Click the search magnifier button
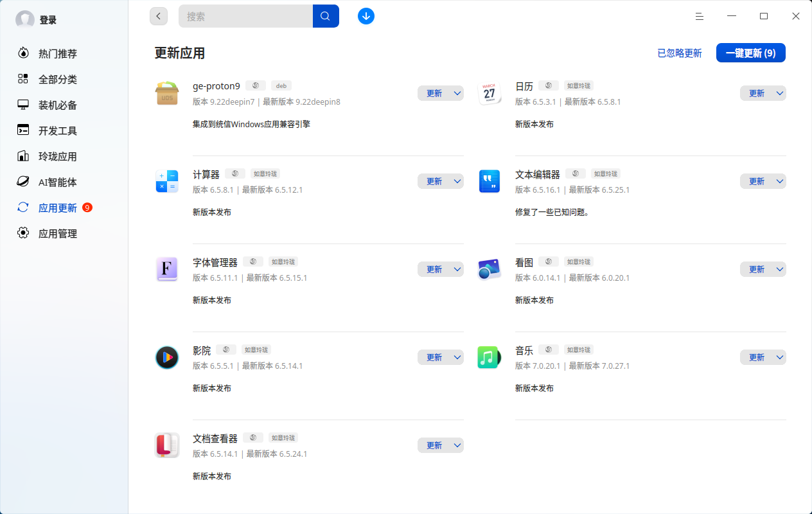The image size is (812, 514). tap(326, 16)
